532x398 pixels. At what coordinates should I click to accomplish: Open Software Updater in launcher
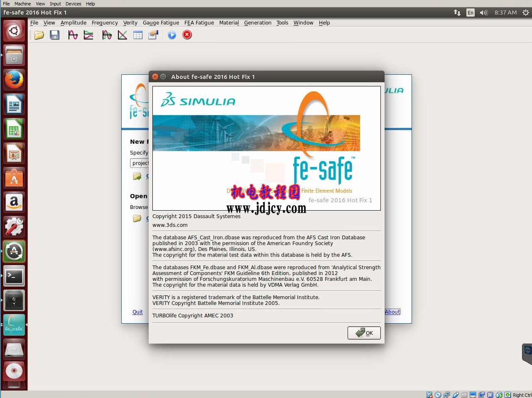14,251
